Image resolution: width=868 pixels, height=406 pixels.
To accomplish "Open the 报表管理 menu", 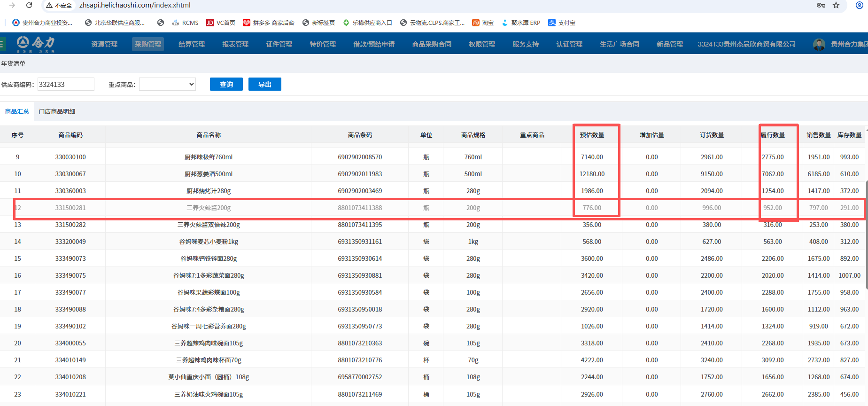I will coord(235,44).
